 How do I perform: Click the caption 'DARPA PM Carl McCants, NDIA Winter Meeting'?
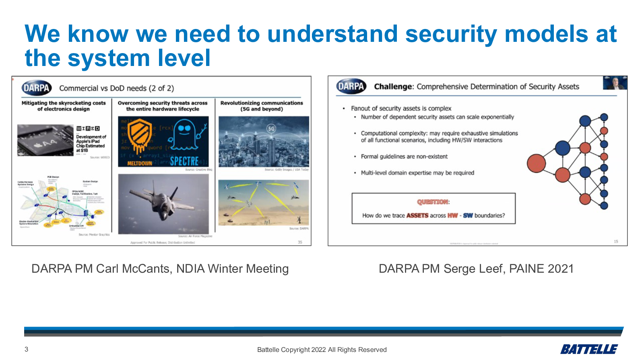(x=160, y=269)
